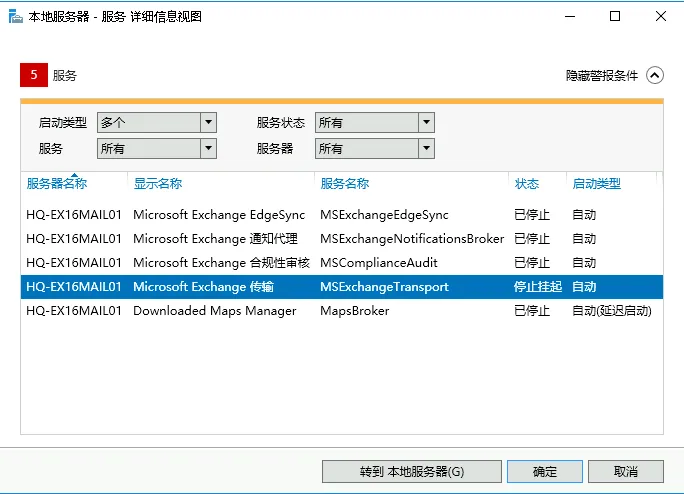The image size is (684, 494).
Task: Click the 自动(延迟启动) startup type cell
Action: (x=612, y=311)
